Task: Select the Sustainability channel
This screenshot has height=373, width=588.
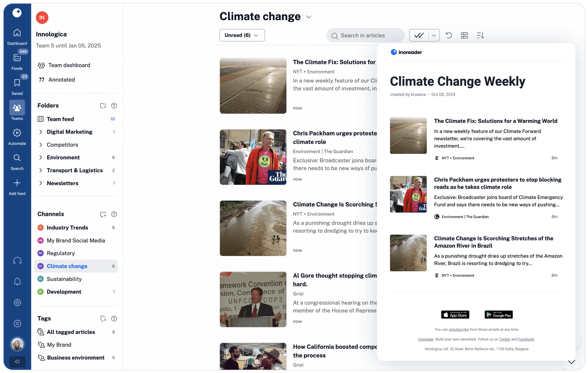Action: (x=64, y=279)
